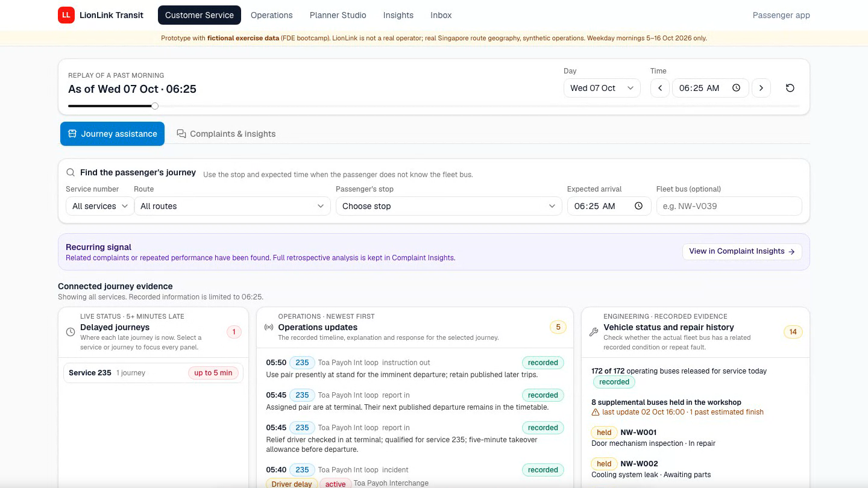Open the Passenger app link

(x=781, y=15)
